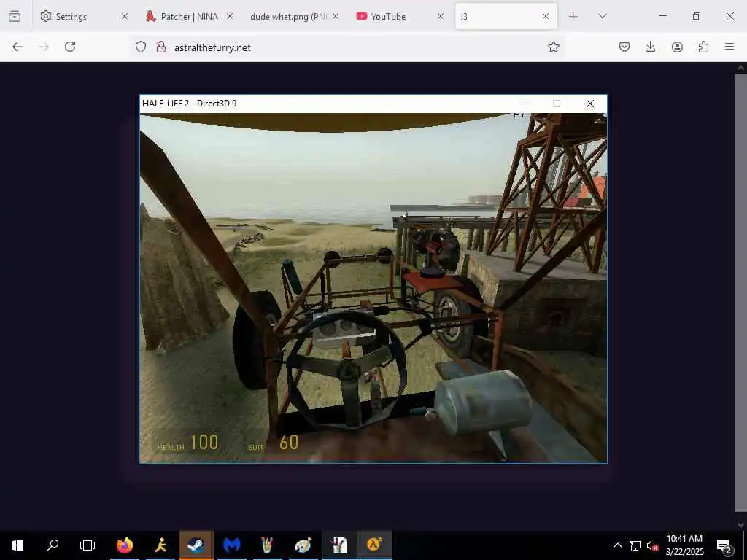Reload the current page

70,47
